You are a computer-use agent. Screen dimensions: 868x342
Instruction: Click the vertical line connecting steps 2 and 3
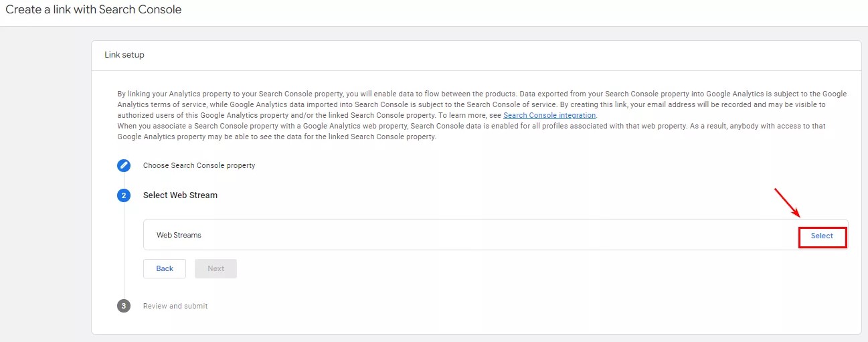coord(124,251)
